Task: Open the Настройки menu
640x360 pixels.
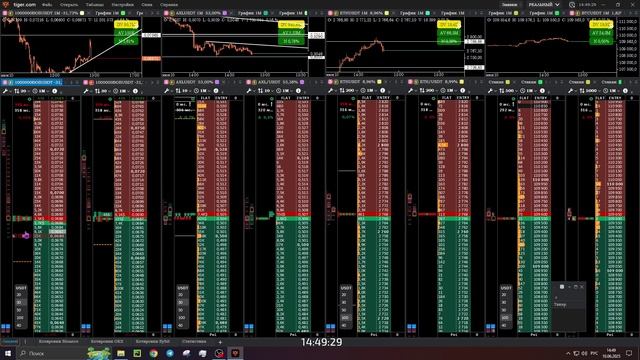Action: click(x=123, y=5)
